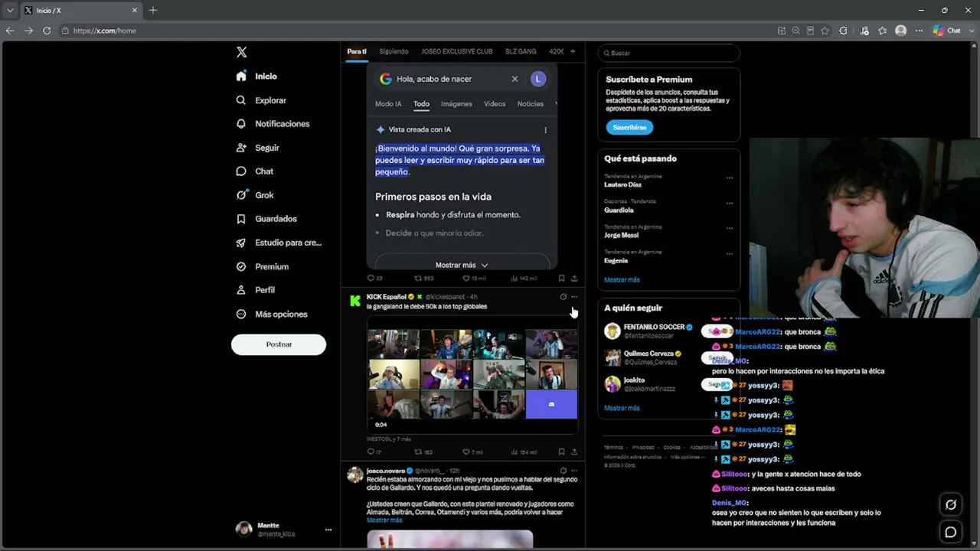This screenshot has height=551, width=980.
Task: Reply to the KICK Español post
Action: 374,452
